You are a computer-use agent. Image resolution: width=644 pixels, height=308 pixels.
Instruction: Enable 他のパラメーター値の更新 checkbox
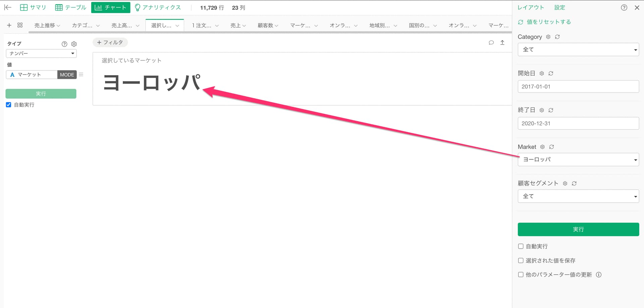pyautogui.click(x=521, y=274)
